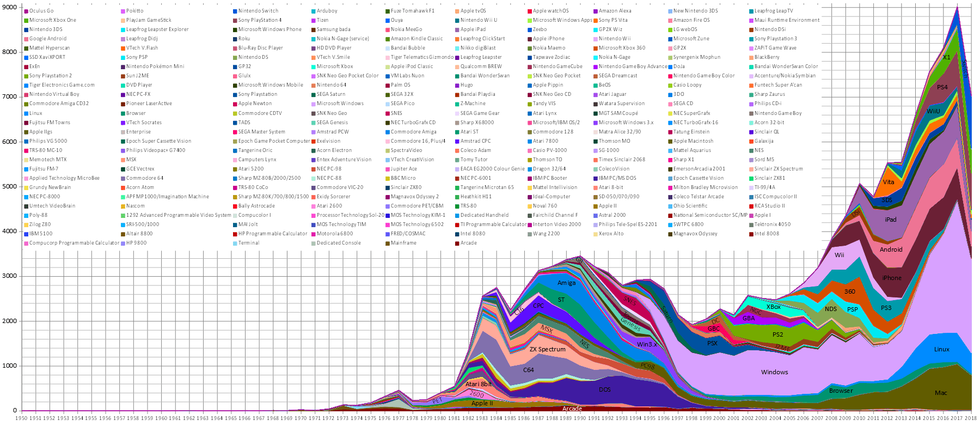Click the 'GCE Vectrex' legend label
Screen dimensions: 980x426
[140, 169]
